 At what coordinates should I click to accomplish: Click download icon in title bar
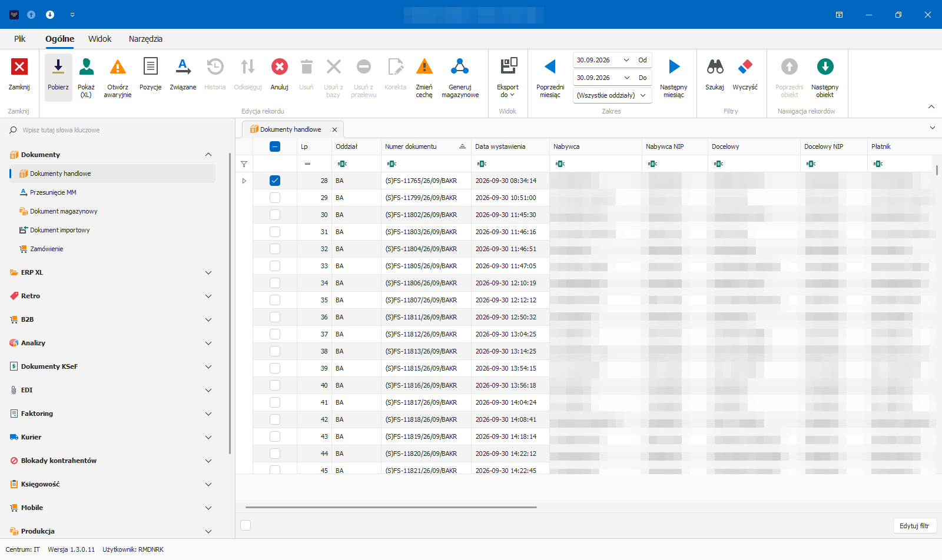(50, 15)
